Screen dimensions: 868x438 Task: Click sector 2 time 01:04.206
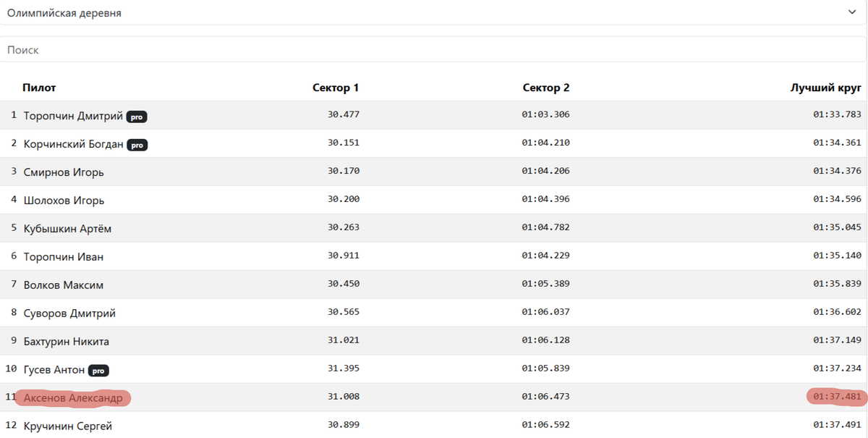pyautogui.click(x=545, y=171)
